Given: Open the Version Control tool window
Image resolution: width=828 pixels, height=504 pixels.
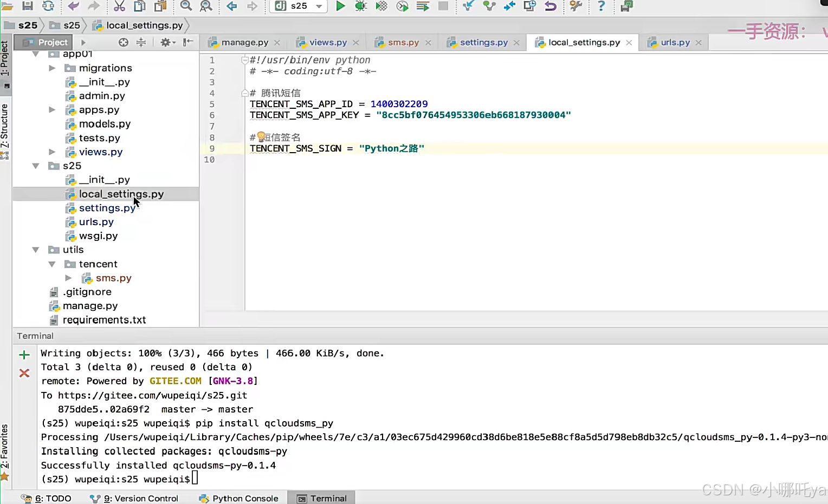Looking at the screenshot, I should (x=134, y=498).
